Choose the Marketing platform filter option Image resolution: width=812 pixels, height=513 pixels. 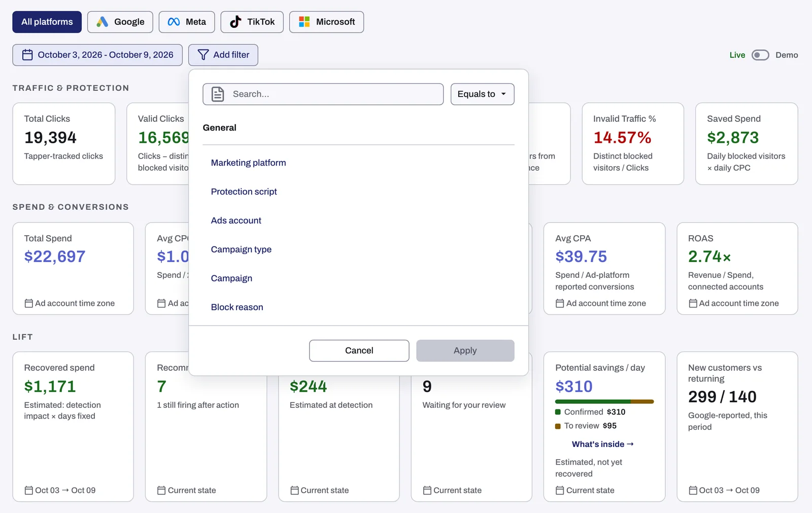[x=248, y=163]
